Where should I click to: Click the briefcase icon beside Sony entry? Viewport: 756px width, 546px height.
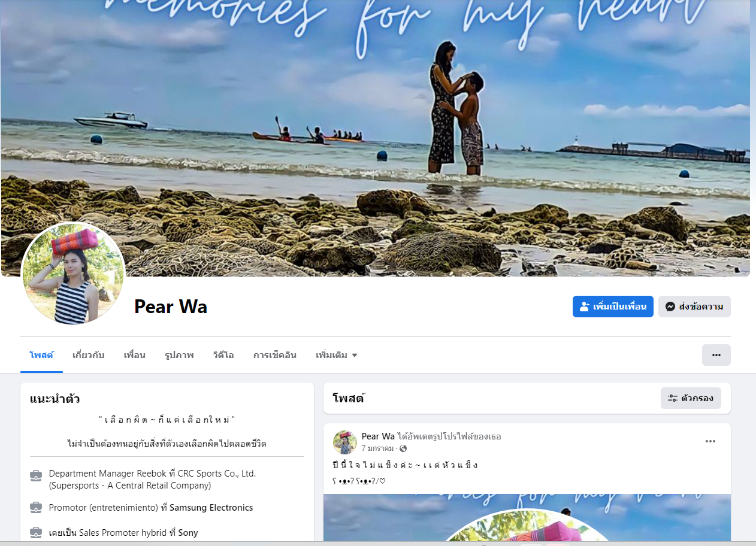(36, 533)
